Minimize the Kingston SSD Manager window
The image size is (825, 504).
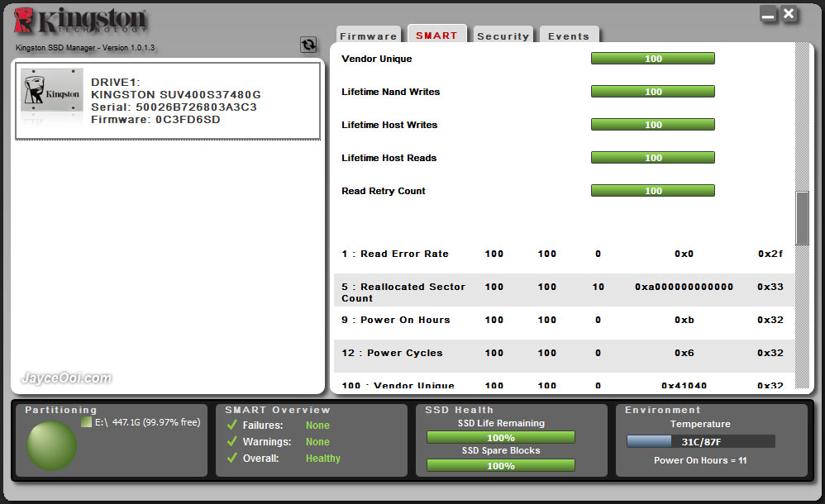click(768, 14)
